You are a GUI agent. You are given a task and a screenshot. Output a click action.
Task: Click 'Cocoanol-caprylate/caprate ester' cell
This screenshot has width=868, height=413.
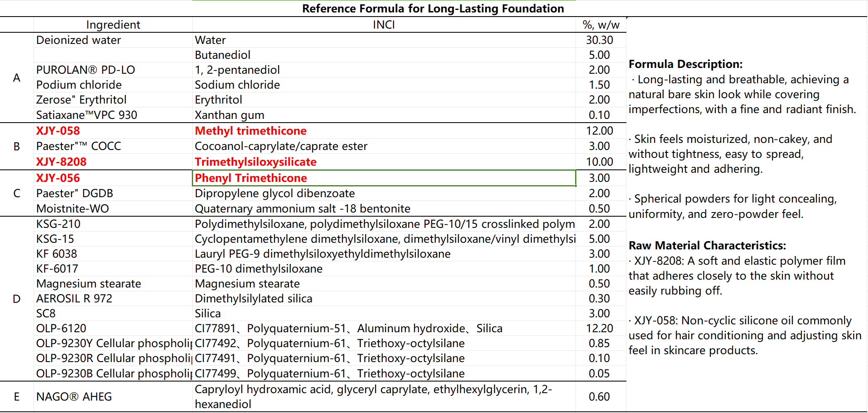pos(384,146)
